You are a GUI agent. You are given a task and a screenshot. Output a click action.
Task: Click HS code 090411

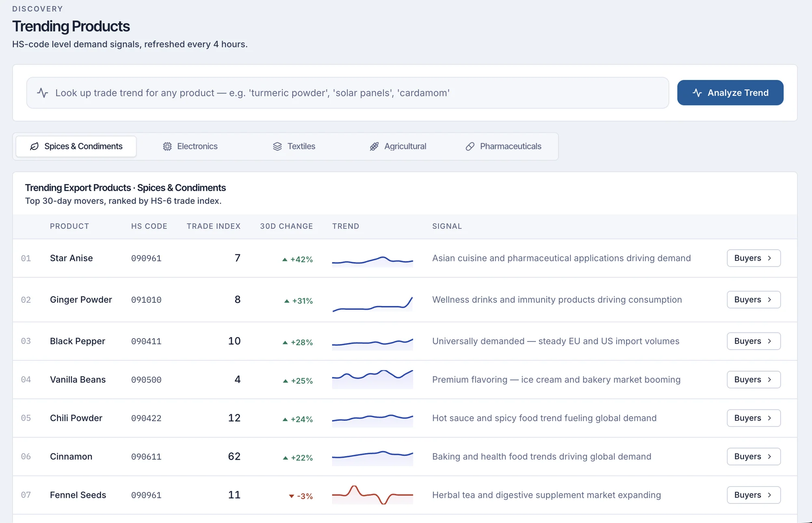[146, 341]
